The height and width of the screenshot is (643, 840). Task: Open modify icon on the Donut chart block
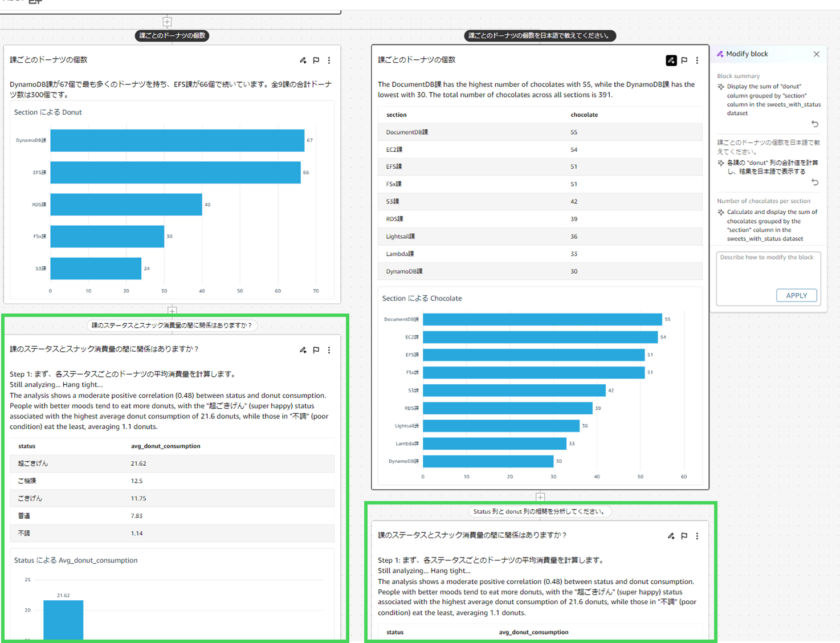pyautogui.click(x=303, y=60)
